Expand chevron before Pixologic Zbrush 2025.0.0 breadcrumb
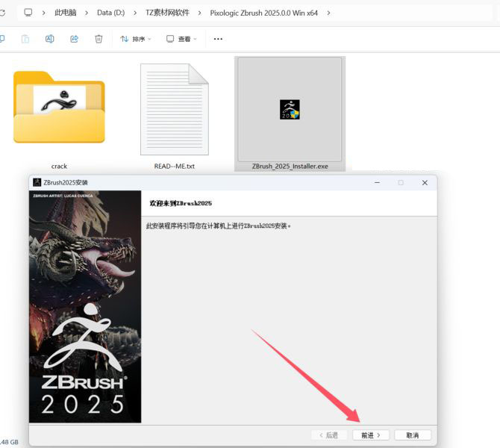The image size is (500, 448). pos(199,13)
